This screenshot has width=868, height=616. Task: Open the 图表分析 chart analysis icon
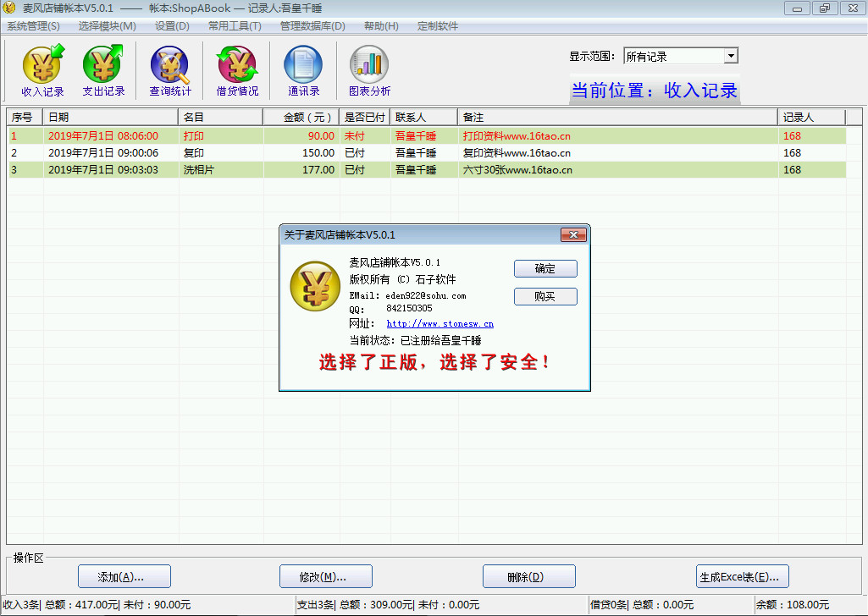point(369,70)
